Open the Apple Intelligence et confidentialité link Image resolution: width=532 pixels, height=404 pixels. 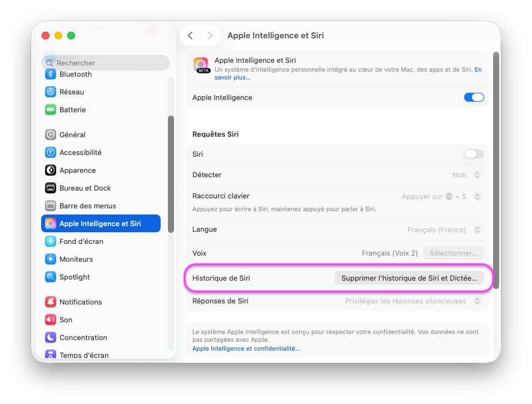(246, 348)
